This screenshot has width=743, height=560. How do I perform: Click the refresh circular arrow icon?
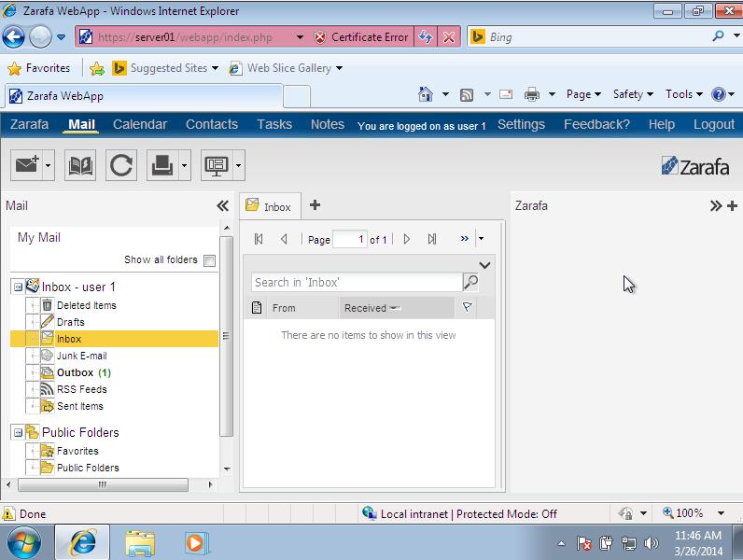pyautogui.click(x=121, y=165)
